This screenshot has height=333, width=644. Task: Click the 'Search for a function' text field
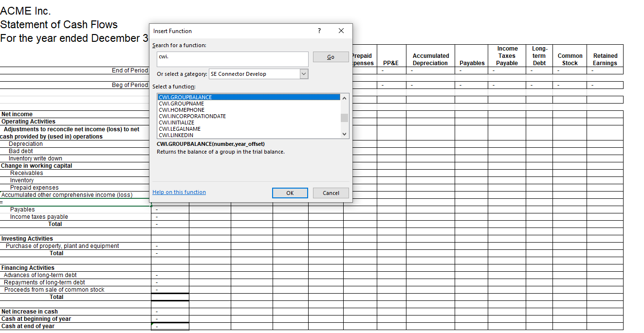tap(232, 59)
